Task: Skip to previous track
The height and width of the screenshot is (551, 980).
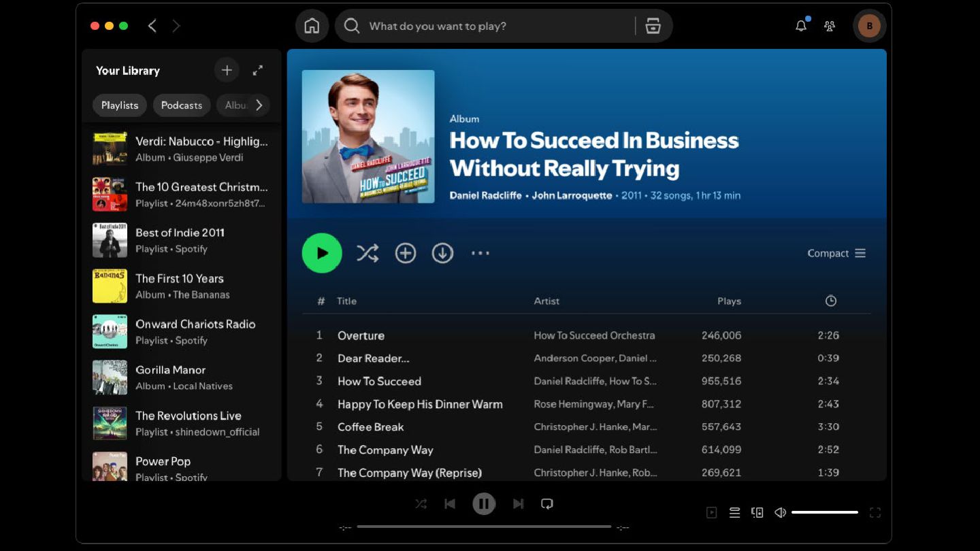Action: [x=450, y=504]
